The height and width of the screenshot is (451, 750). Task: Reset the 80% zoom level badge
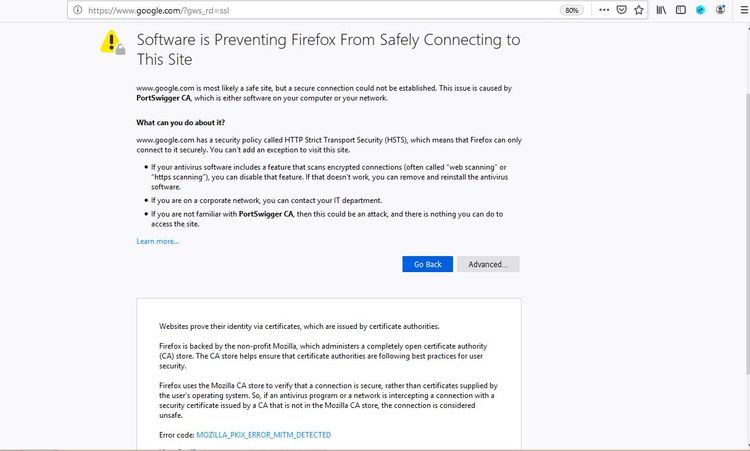pyautogui.click(x=572, y=10)
